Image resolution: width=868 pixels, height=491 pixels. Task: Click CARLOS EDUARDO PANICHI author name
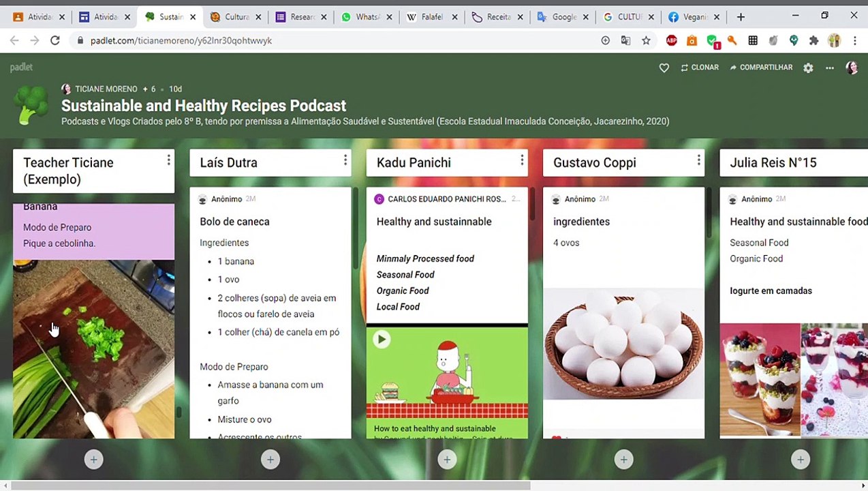point(447,199)
